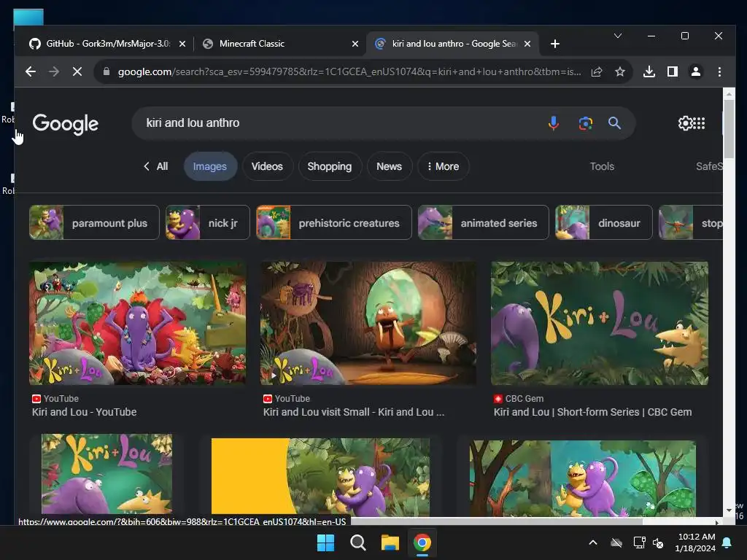747x560 pixels.
Task: Open the muted volume tray icon
Action: [658, 542]
